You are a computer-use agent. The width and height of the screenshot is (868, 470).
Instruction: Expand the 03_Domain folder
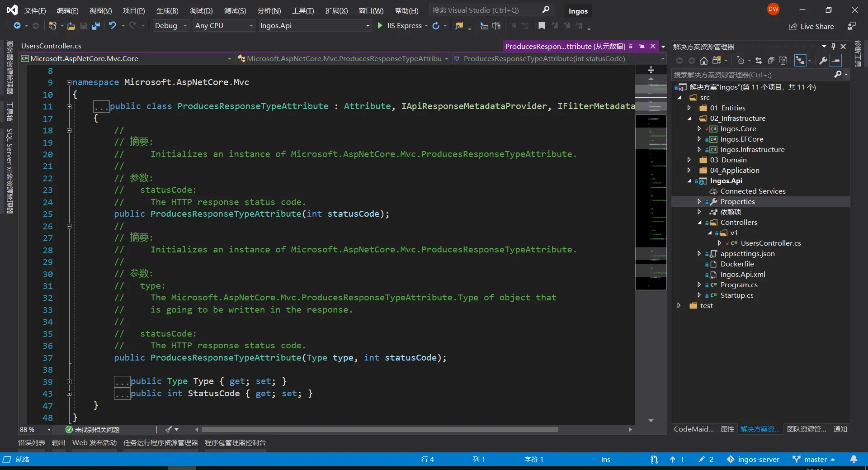coord(689,160)
